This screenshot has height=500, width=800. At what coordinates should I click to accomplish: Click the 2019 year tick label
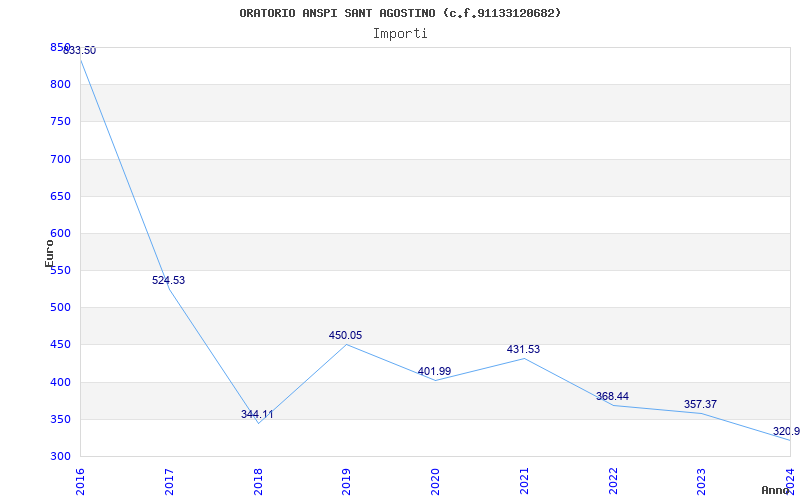(x=346, y=481)
